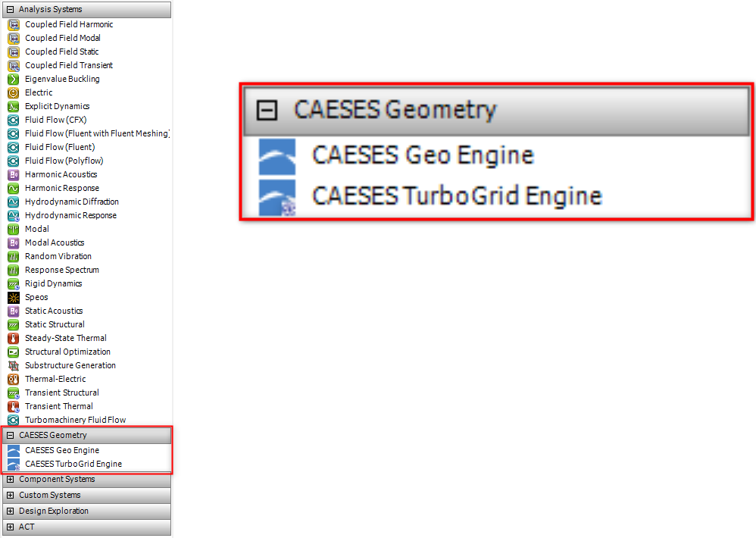Click the Component Systems header label
Viewport: 756px width, 538px height.
click(57, 479)
